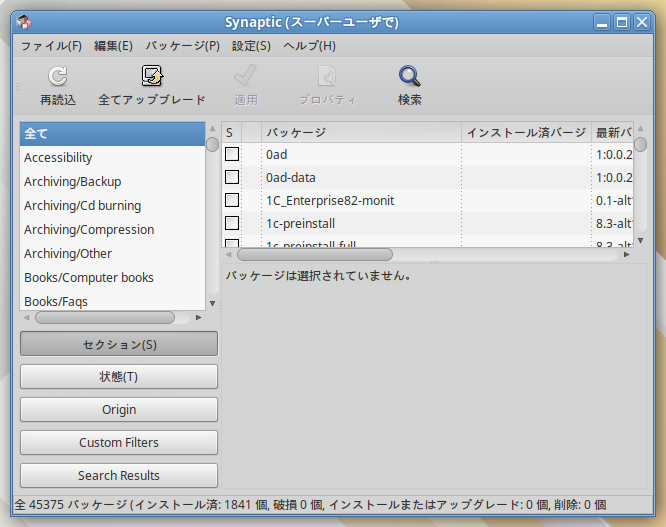Click the Origin filter button
This screenshot has height=527, width=666.
point(119,410)
